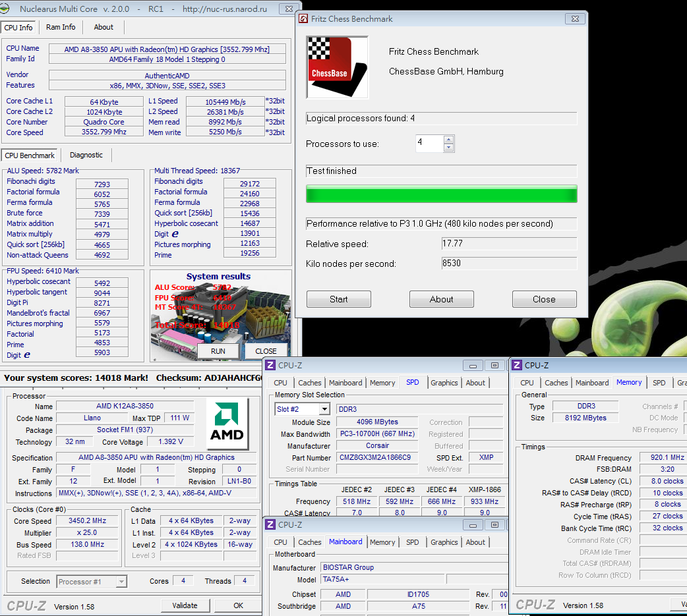Open About tab in CPU-Z Mainboard window
Screen dimensions: 687x616
tap(475, 542)
